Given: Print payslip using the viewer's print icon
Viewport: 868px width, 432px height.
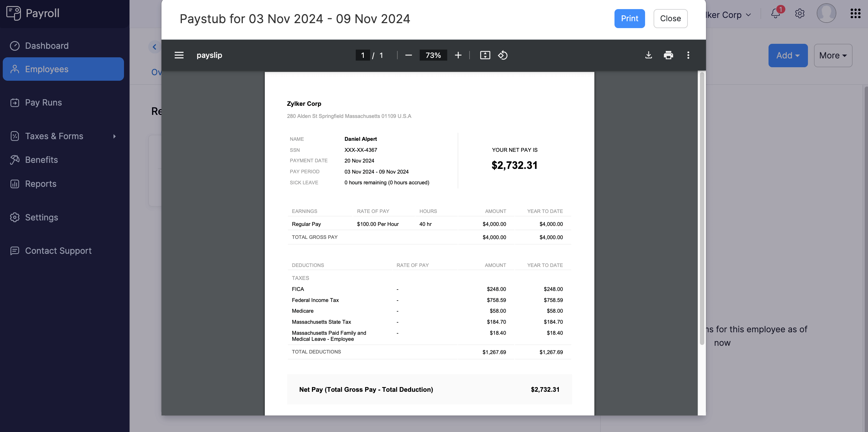Looking at the screenshot, I should pyautogui.click(x=668, y=55).
